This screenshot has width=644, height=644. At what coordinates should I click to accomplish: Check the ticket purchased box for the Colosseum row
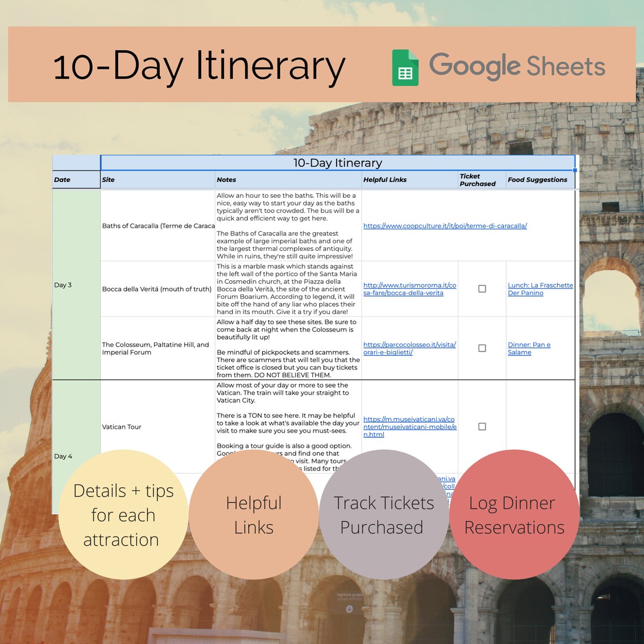(482, 348)
